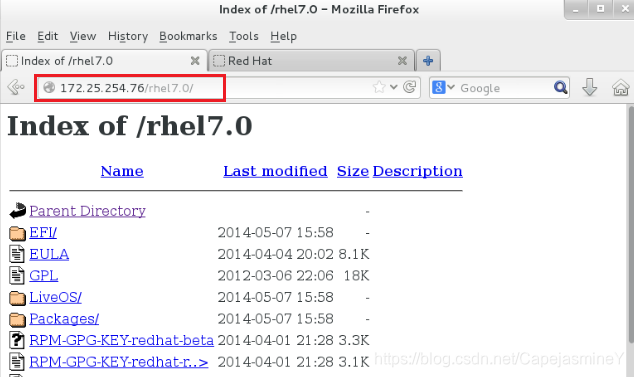Open the EULA file link
This screenshot has width=634, height=377.
click(x=49, y=254)
